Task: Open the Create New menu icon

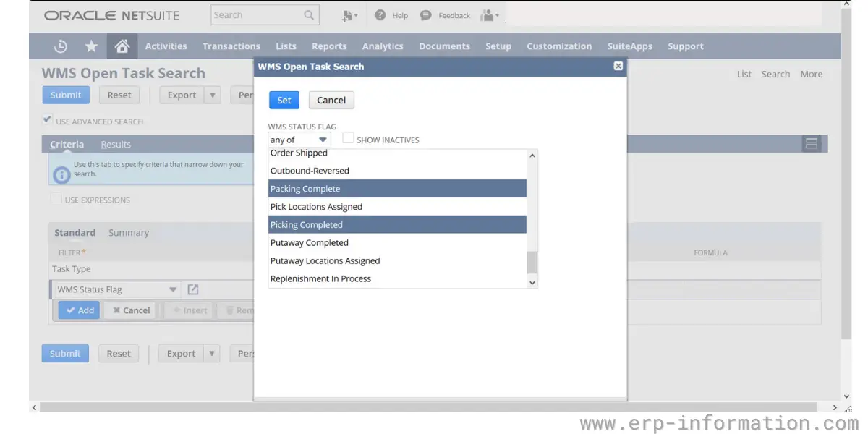Action: click(349, 15)
